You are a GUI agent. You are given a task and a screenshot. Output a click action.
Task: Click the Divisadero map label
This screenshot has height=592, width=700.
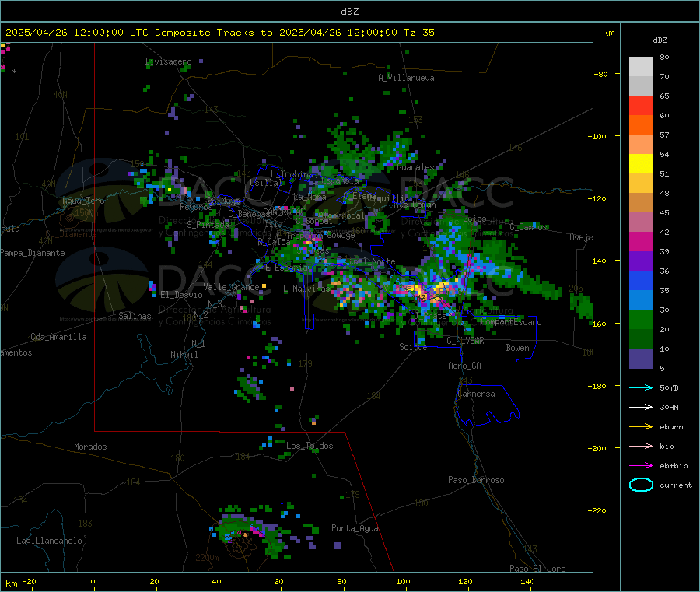(168, 61)
